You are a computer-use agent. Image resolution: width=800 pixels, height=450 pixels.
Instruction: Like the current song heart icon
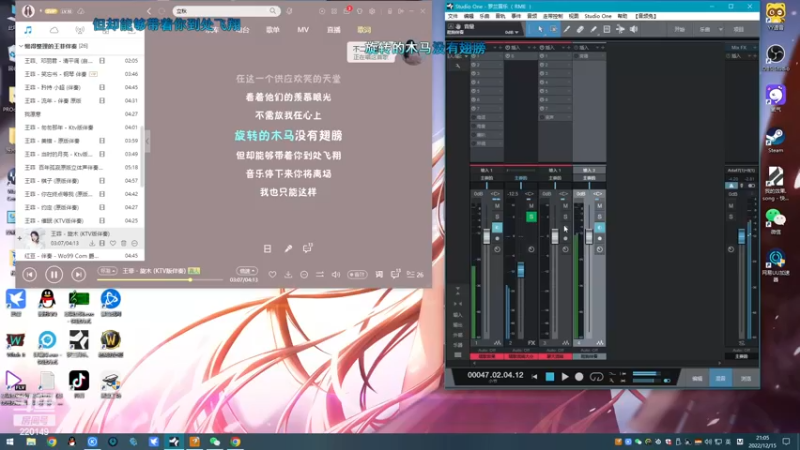[272, 274]
